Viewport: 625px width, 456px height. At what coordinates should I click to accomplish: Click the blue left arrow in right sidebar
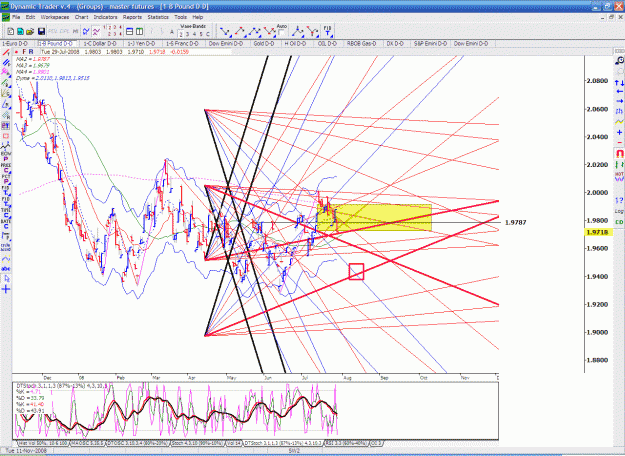pyautogui.click(x=619, y=91)
